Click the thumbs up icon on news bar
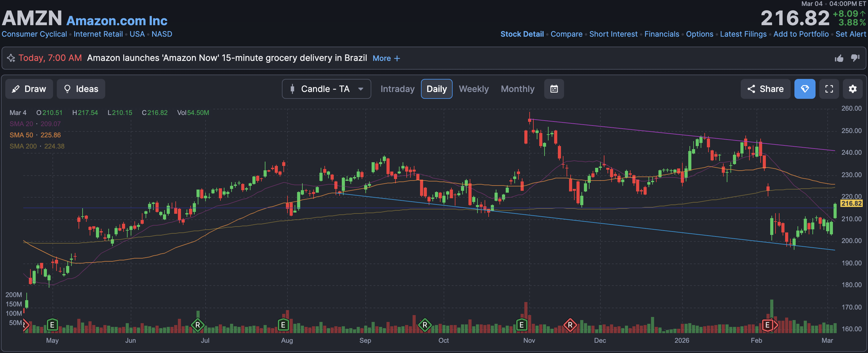The width and height of the screenshot is (868, 353). tap(839, 58)
